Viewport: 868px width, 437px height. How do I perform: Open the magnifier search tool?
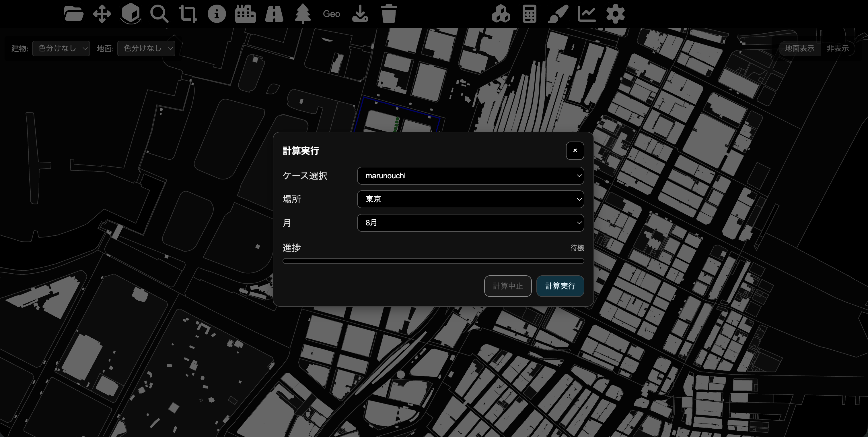pyautogui.click(x=159, y=14)
